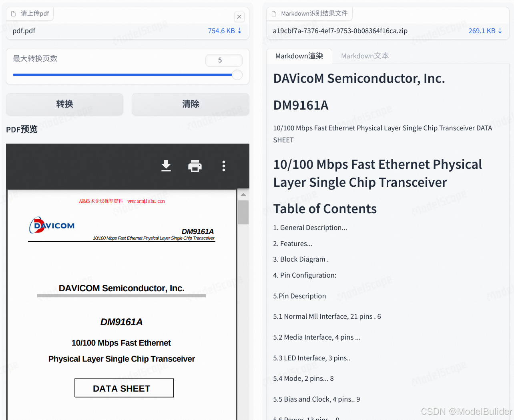
Task: Open the PDF viewer three-dot menu
Action: point(224,166)
